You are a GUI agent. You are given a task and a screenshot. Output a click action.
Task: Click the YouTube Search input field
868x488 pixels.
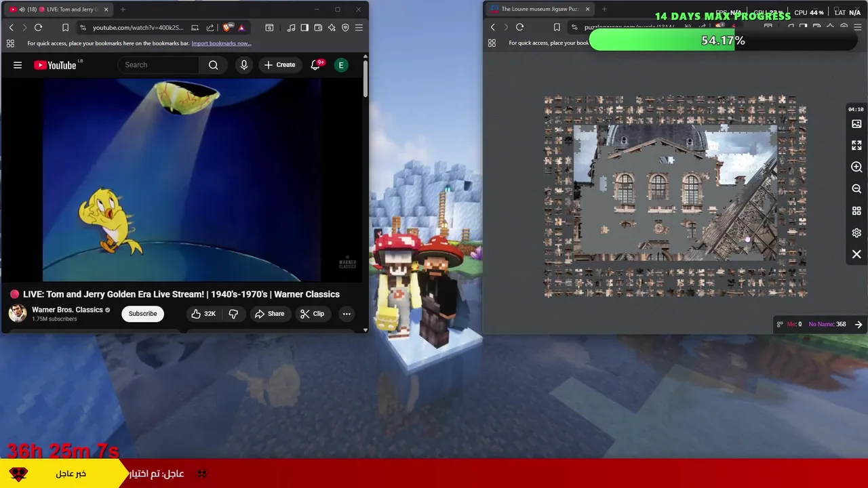click(x=158, y=65)
